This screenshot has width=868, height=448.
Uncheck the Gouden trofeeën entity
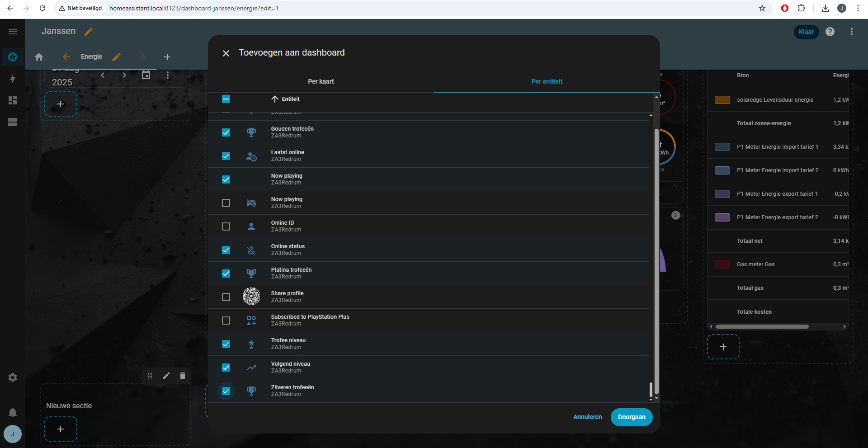[x=226, y=132]
